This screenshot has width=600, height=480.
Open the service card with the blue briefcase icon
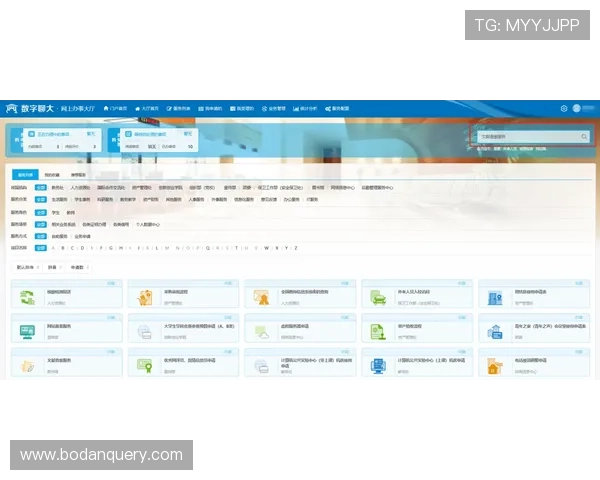tap(495, 331)
